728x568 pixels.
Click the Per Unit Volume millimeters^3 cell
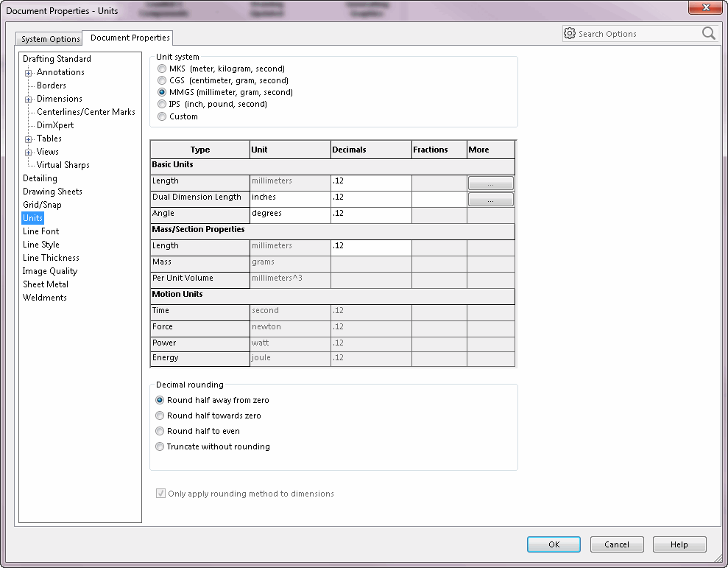pyautogui.click(x=290, y=280)
